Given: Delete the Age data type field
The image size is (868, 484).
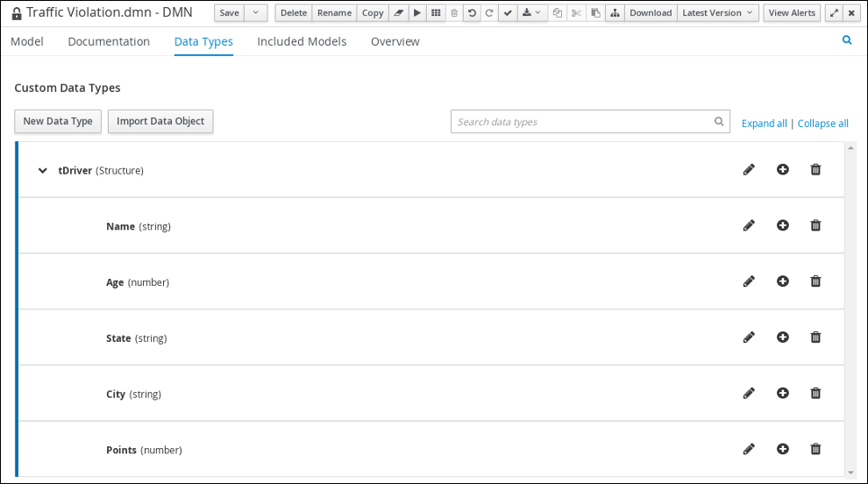Looking at the screenshot, I should pos(815,281).
